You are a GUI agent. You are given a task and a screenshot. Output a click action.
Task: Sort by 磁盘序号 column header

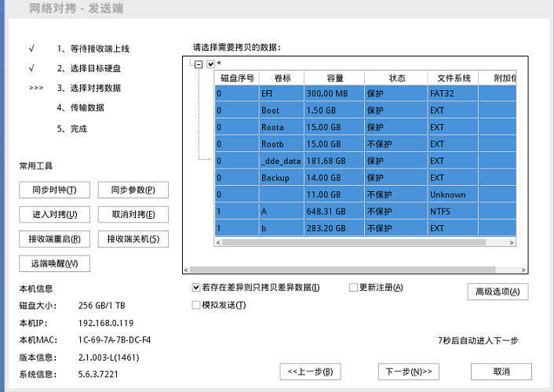click(237, 78)
